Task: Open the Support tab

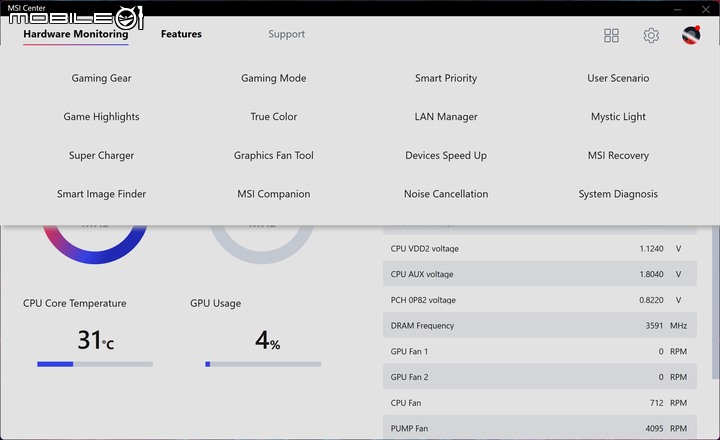Action: click(287, 34)
